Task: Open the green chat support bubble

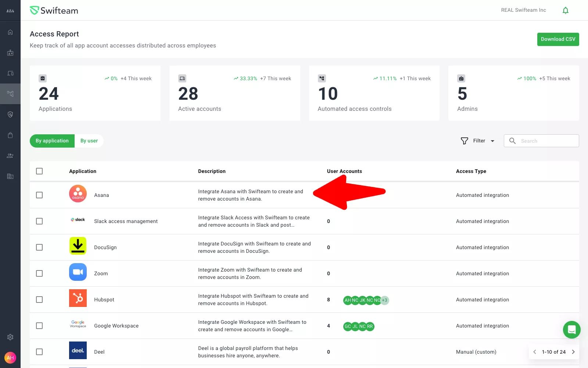Action: point(571,330)
